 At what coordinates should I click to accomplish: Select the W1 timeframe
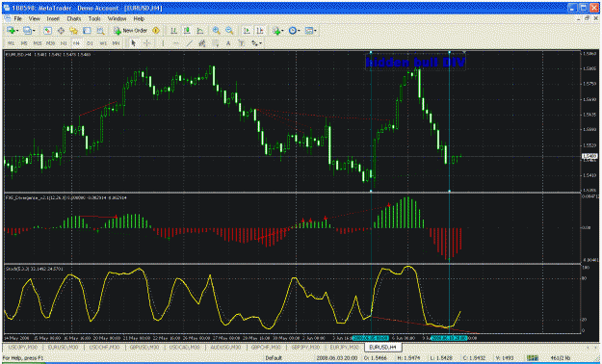pyautogui.click(x=103, y=43)
